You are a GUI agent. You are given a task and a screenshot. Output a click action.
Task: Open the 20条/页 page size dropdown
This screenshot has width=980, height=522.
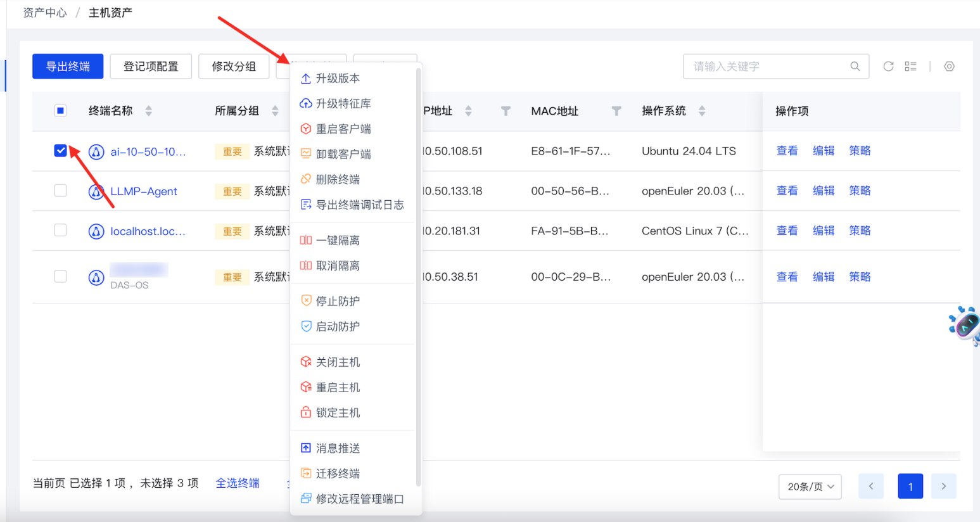point(810,487)
